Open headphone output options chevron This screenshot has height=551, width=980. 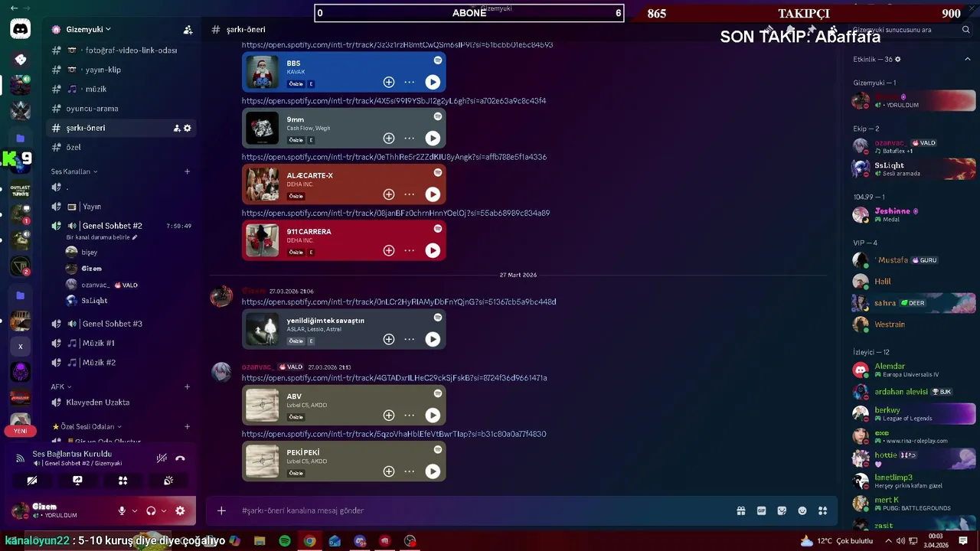click(164, 510)
